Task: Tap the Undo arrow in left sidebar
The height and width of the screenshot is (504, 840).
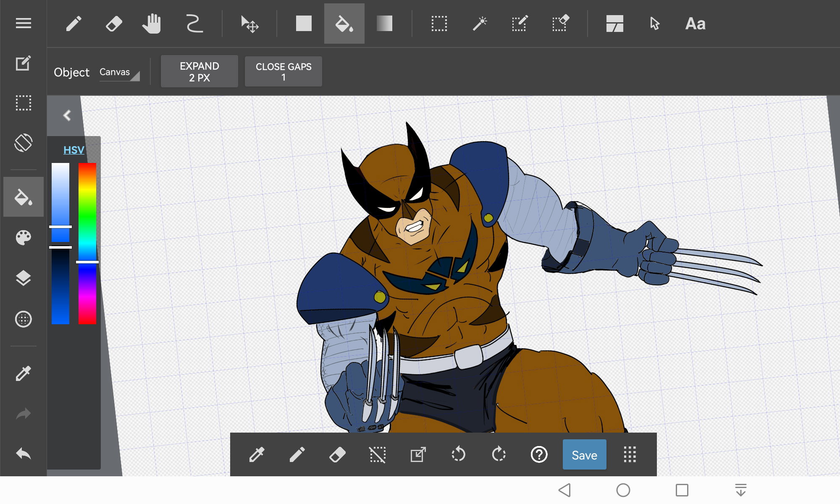Action: pos(24,454)
